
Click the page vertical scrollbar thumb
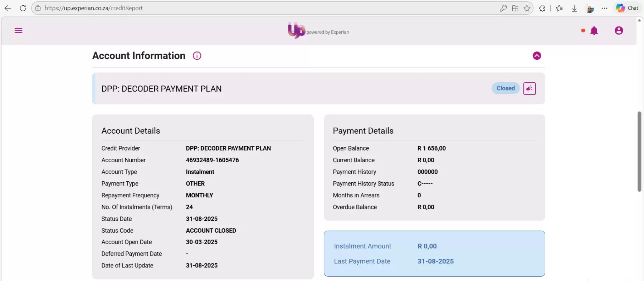(x=639, y=152)
